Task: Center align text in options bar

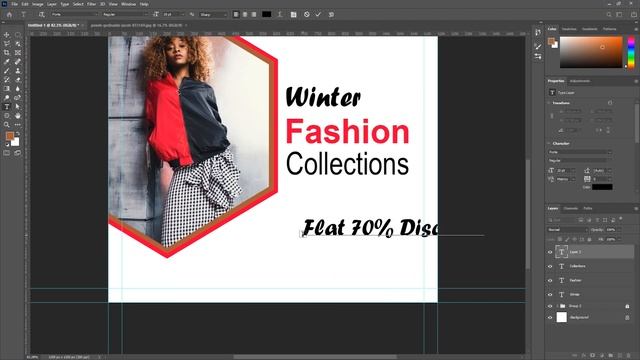Action: pos(245,14)
